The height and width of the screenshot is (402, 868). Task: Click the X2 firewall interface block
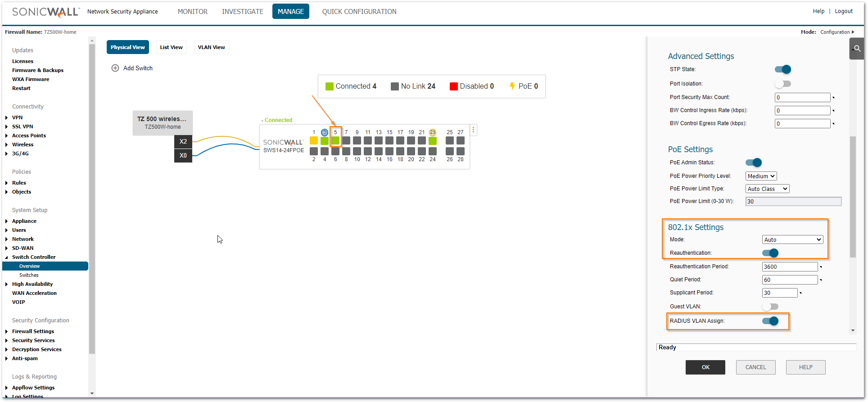pos(183,141)
